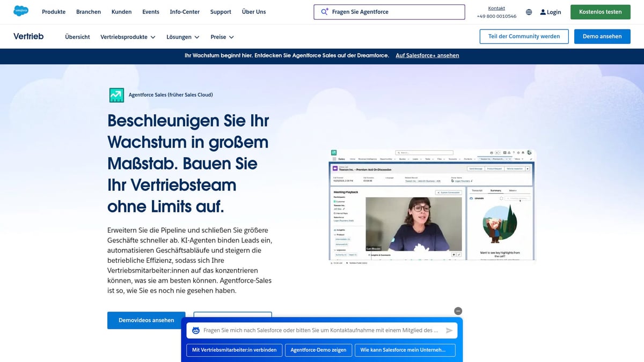Open the language globe icon

coord(529,11)
